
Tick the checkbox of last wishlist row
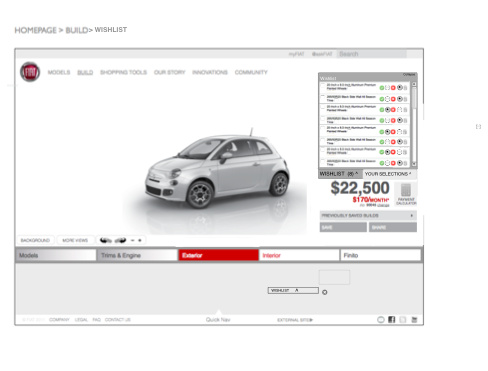tap(323, 161)
